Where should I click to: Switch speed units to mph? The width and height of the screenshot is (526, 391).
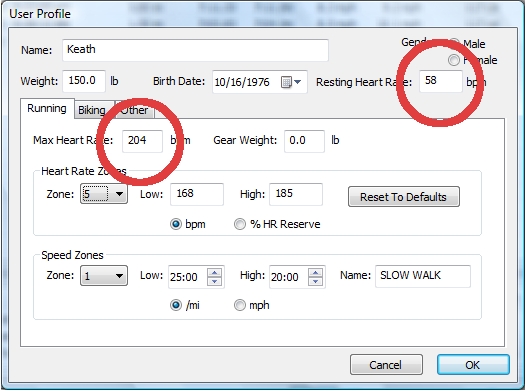point(240,305)
